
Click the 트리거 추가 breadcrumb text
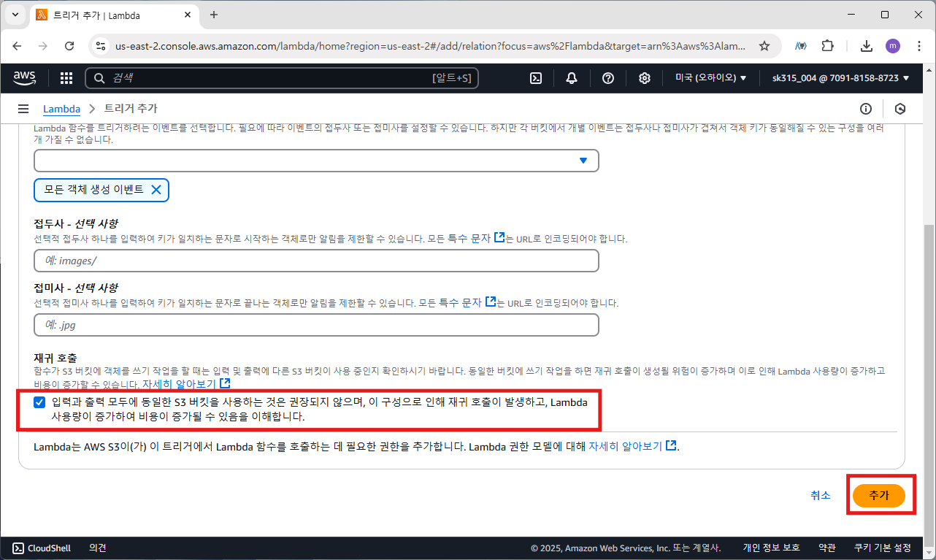tap(131, 109)
